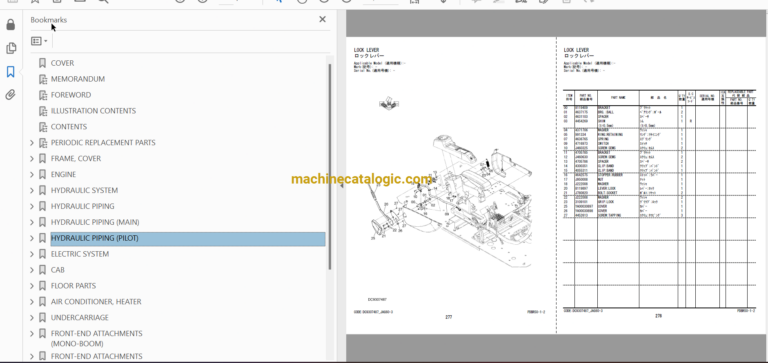
Task: Click the Bookmarks panel title
Action: 48,20
